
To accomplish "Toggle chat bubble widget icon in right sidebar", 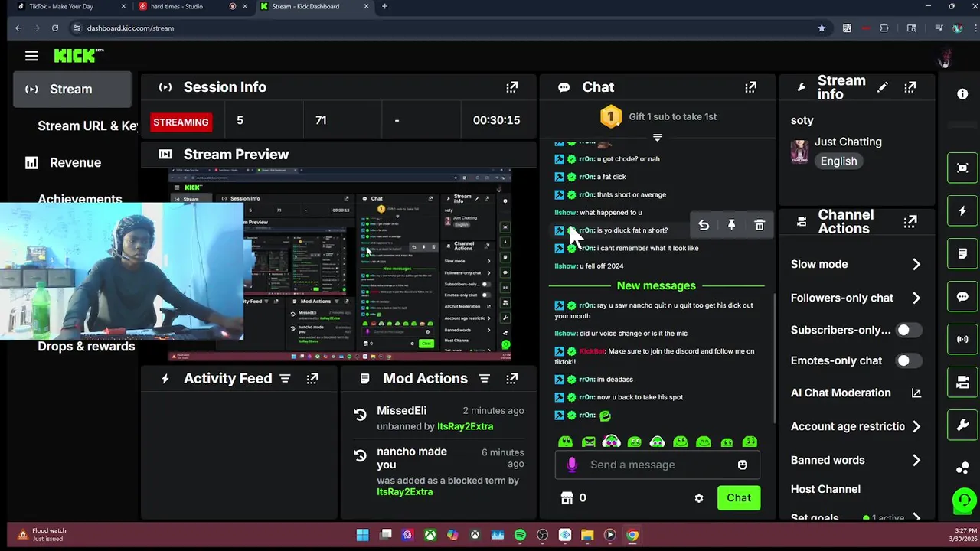I will pos(962,296).
